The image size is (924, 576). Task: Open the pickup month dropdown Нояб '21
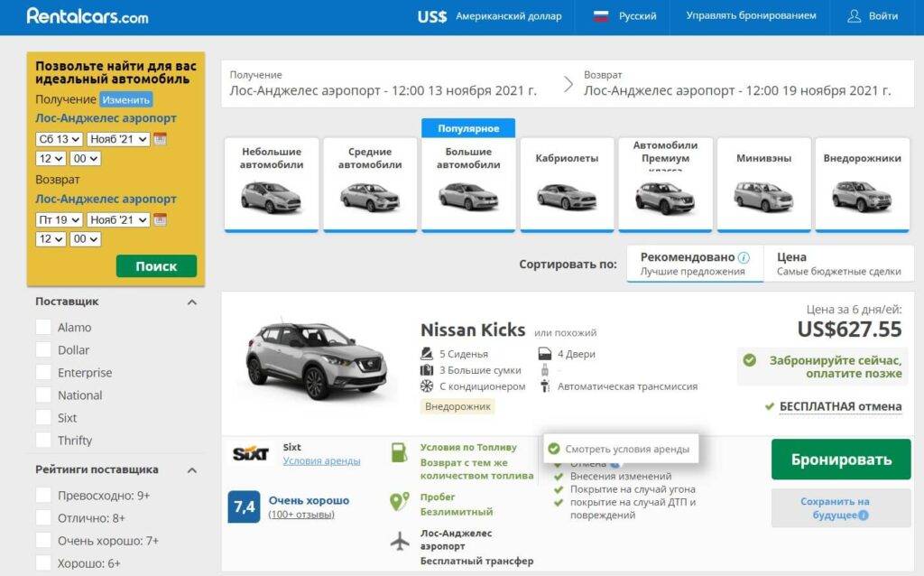tap(118, 139)
